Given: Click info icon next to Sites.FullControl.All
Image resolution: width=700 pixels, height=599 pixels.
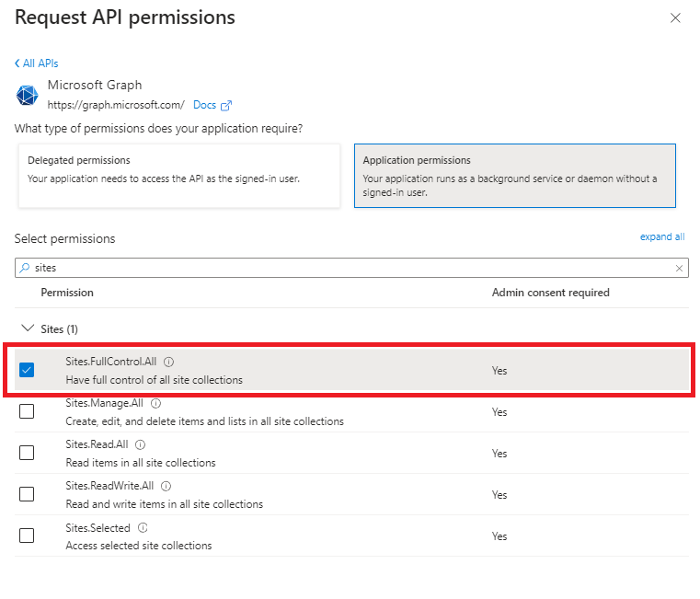Looking at the screenshot, I should tap(168, 362).
